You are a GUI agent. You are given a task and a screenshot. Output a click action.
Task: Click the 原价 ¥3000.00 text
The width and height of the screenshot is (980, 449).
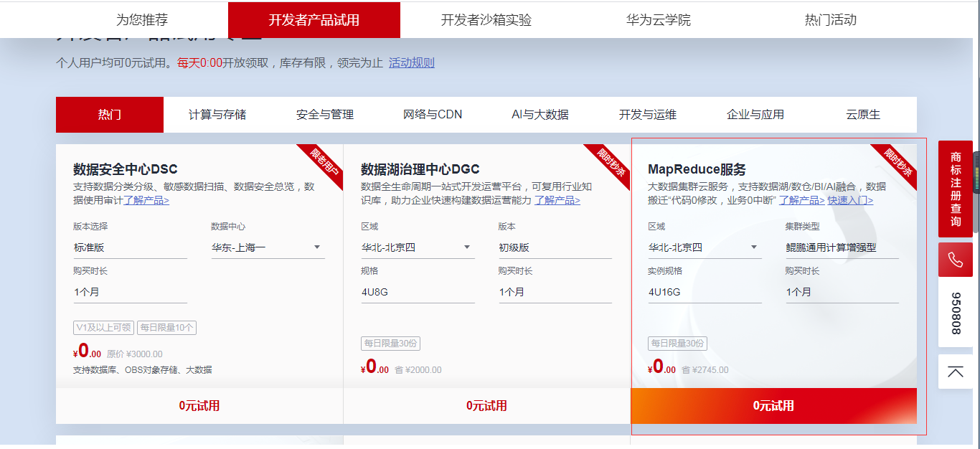coord(135,354)
